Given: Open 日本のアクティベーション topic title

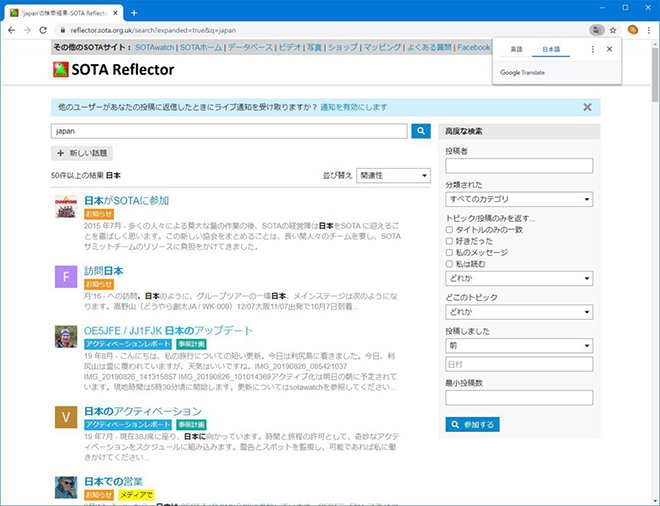Looking at the screenshot, I should tap(143, 411).
